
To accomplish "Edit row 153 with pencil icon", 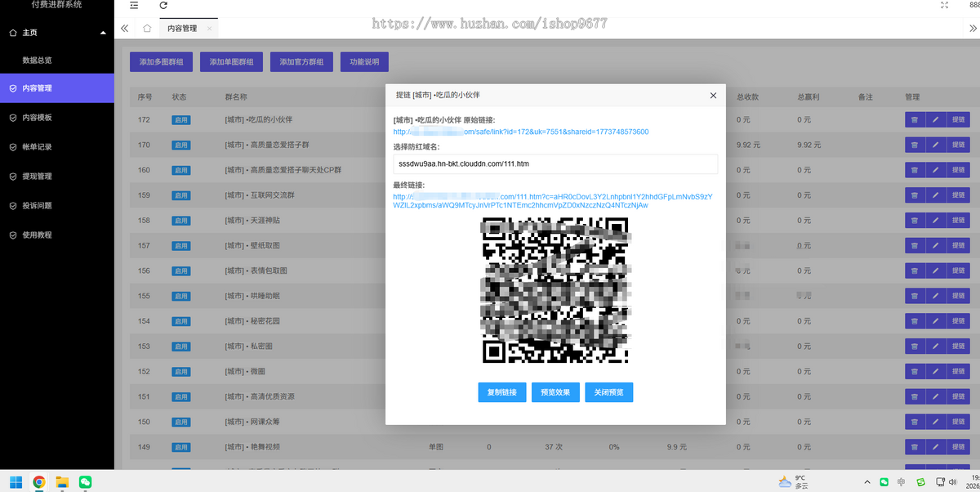I will [x=936, y=347].
